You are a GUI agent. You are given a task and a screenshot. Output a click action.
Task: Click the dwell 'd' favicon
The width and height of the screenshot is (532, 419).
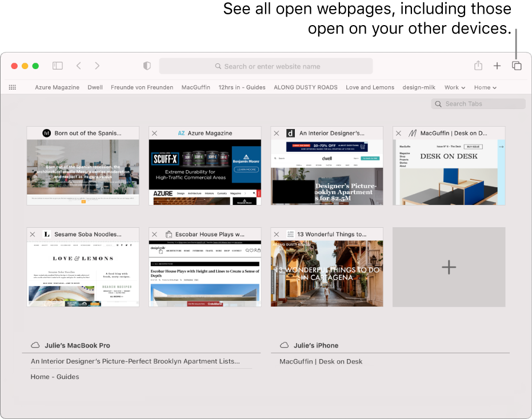coord(290,133)
